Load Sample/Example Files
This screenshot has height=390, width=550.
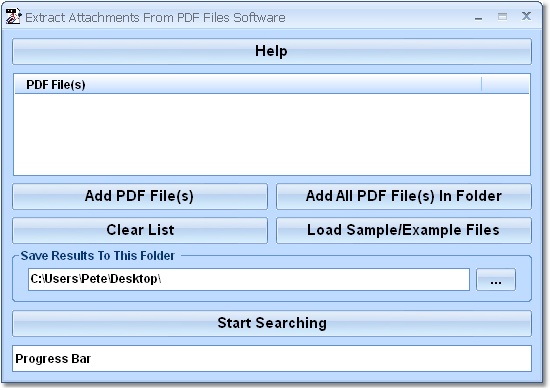(404, 230)
